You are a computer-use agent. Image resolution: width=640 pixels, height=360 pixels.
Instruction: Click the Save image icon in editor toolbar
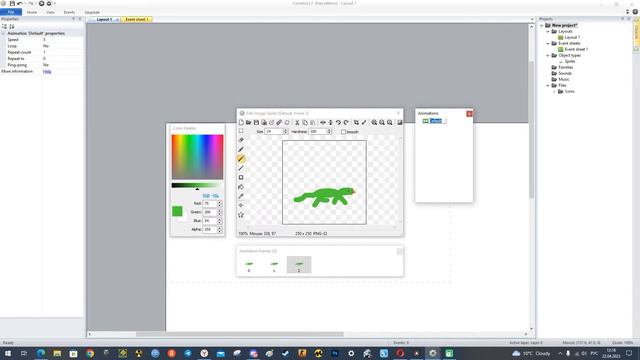click(x=256, y=122)
